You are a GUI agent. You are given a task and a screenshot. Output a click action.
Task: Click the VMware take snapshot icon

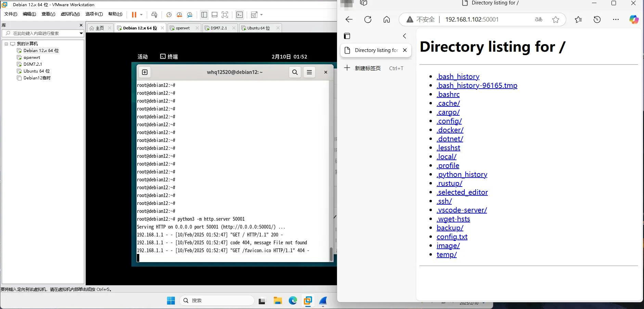click(169, 15)
